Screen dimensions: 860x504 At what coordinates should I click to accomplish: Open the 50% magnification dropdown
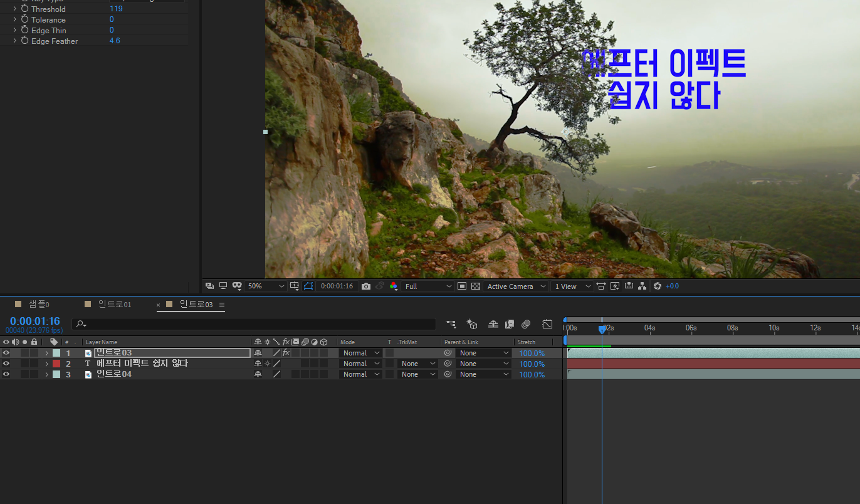[x=266, y=286]
